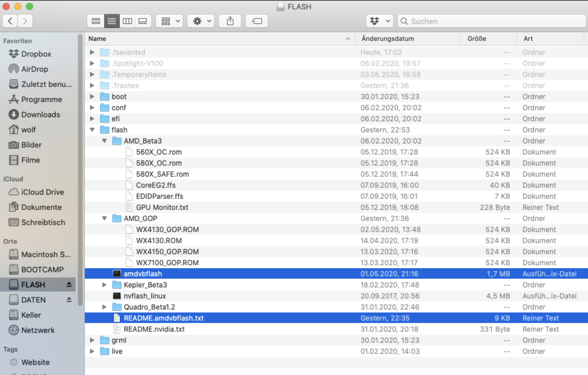The height and width of the screenshot is (375, 588).
Task: Collapse the AMD_GOP folder
Action: point(104,218)
